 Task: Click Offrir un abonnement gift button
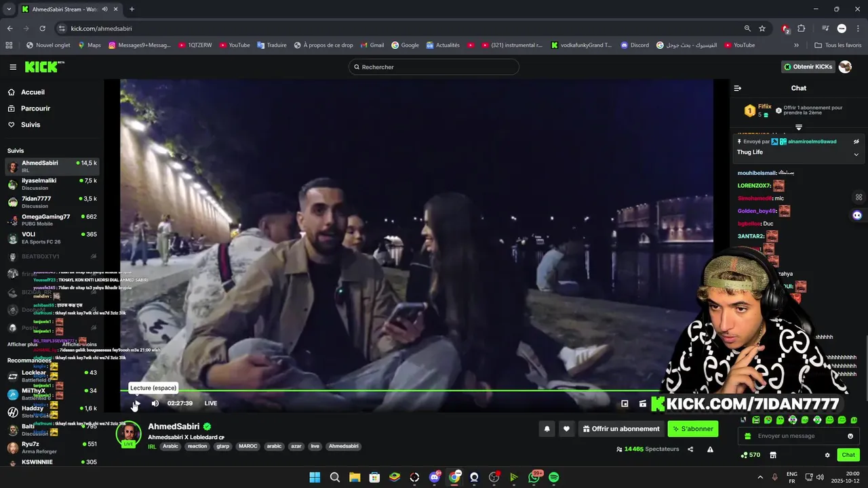coord(621,429)
